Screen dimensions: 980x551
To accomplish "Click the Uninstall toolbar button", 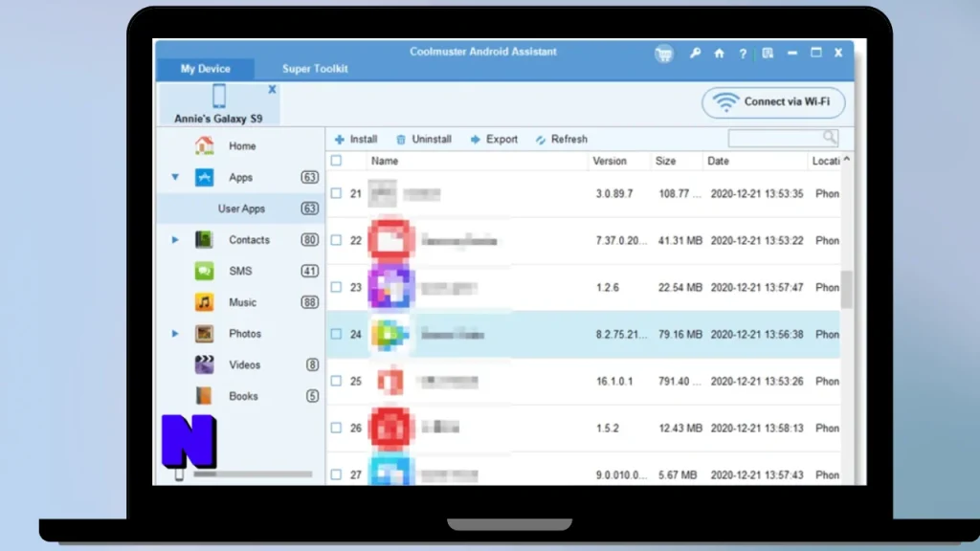I will (423, 140).
